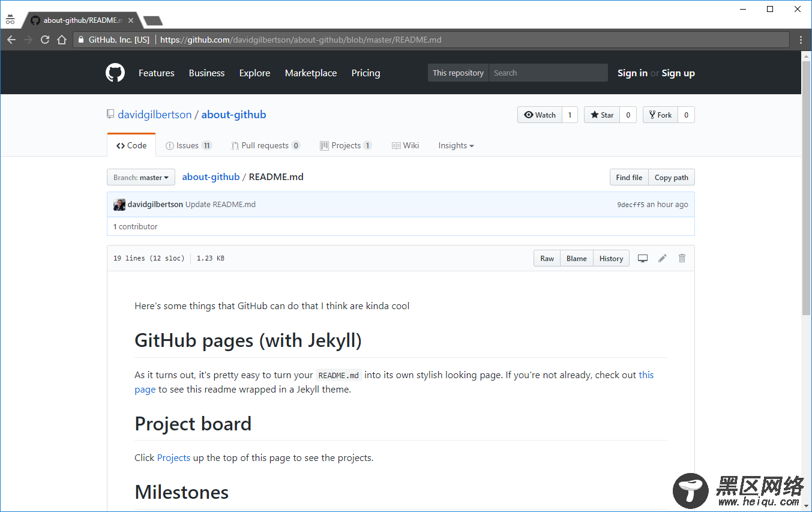Open Explore in the top navigation
Viewport: 812px width, 512px height.
tap(254, 73)
